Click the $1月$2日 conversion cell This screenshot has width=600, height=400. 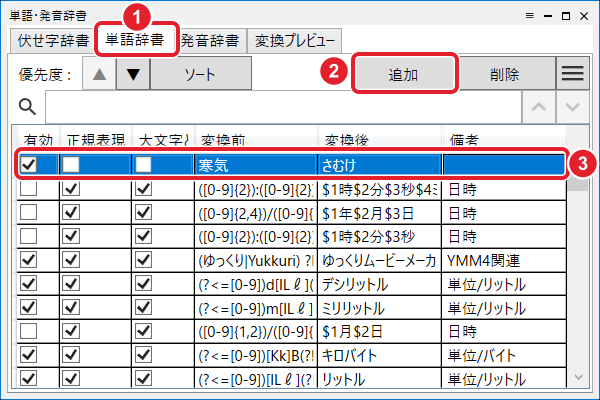click(x=380, y=331)
